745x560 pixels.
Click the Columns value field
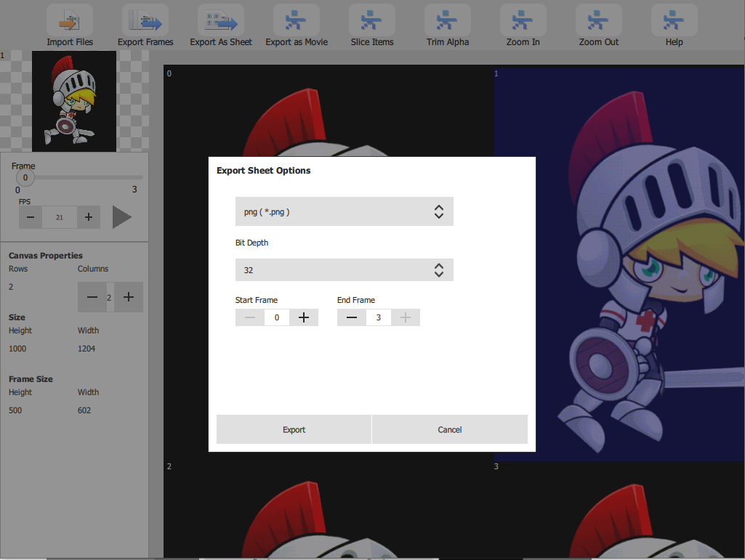pos(110,297)
